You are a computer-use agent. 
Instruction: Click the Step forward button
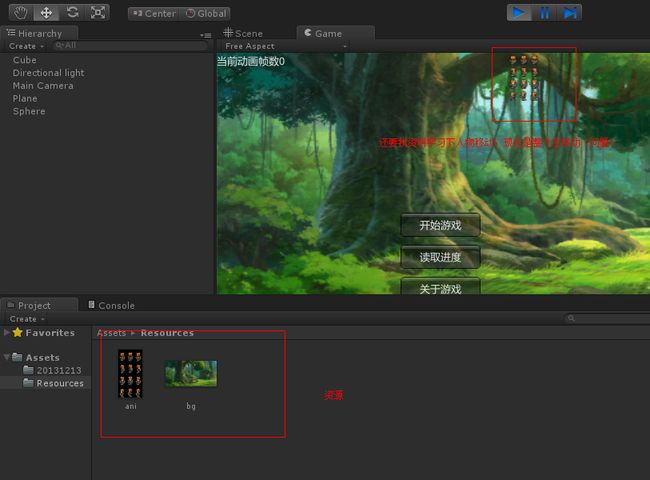(570, 13)
